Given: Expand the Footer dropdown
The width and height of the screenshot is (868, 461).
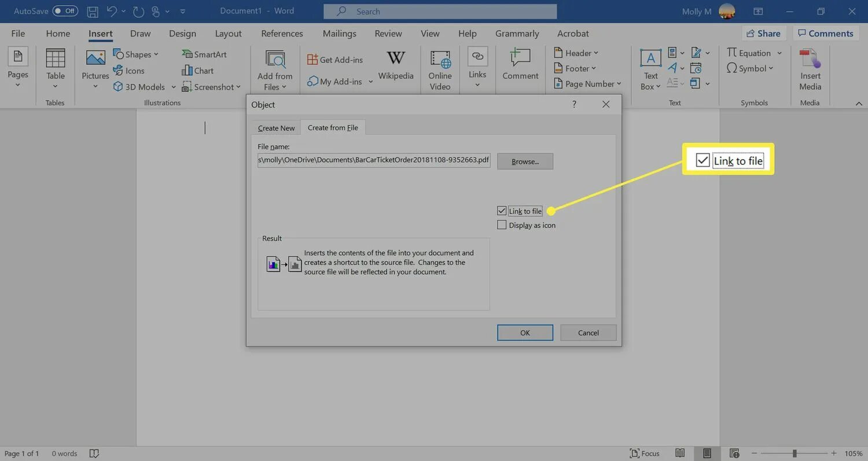Looking at the screenshot, I should coord(594,68).
